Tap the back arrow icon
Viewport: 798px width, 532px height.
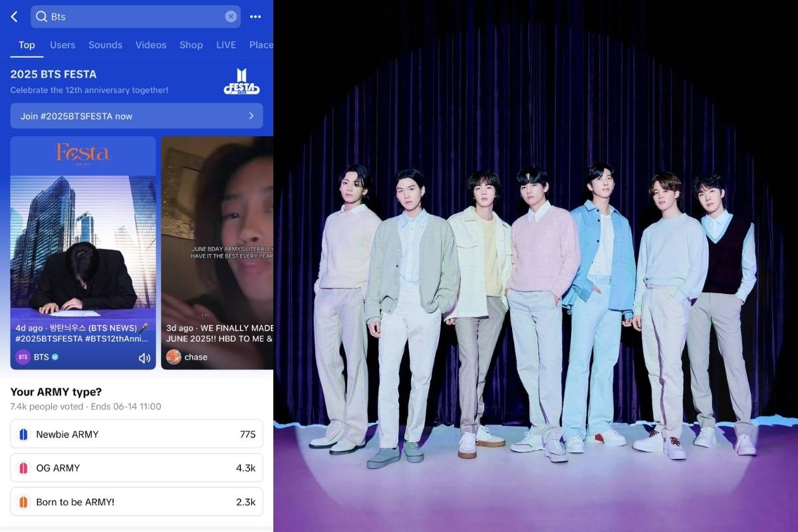(x=14, y=17)
